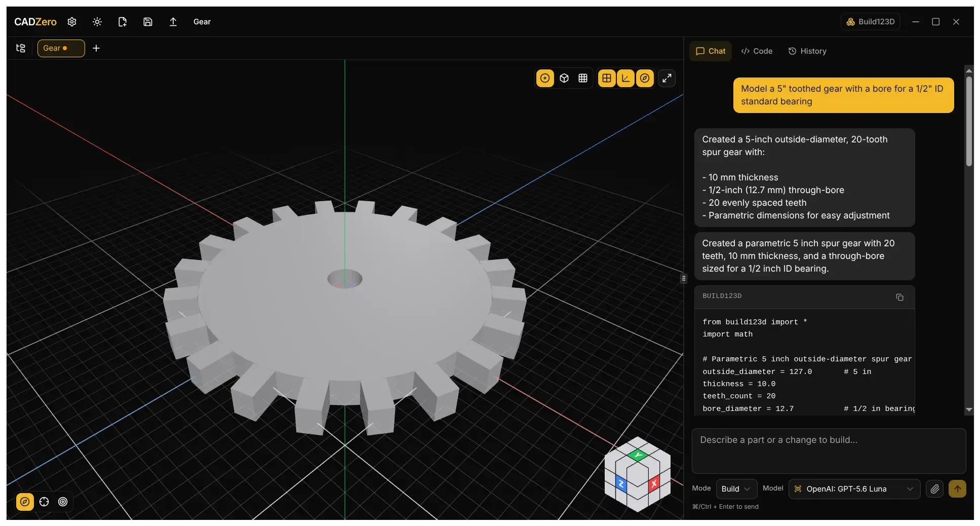This screenshot has height=526, width=980.
Task: Open the History tab
Action: (x=807, y=51)
